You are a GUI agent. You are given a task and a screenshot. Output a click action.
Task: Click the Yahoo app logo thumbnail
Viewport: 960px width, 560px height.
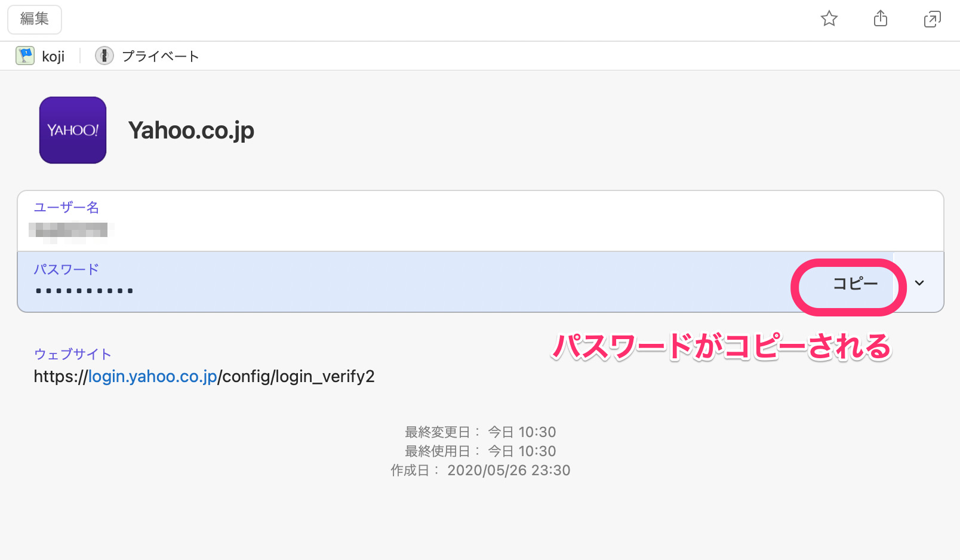73,130
